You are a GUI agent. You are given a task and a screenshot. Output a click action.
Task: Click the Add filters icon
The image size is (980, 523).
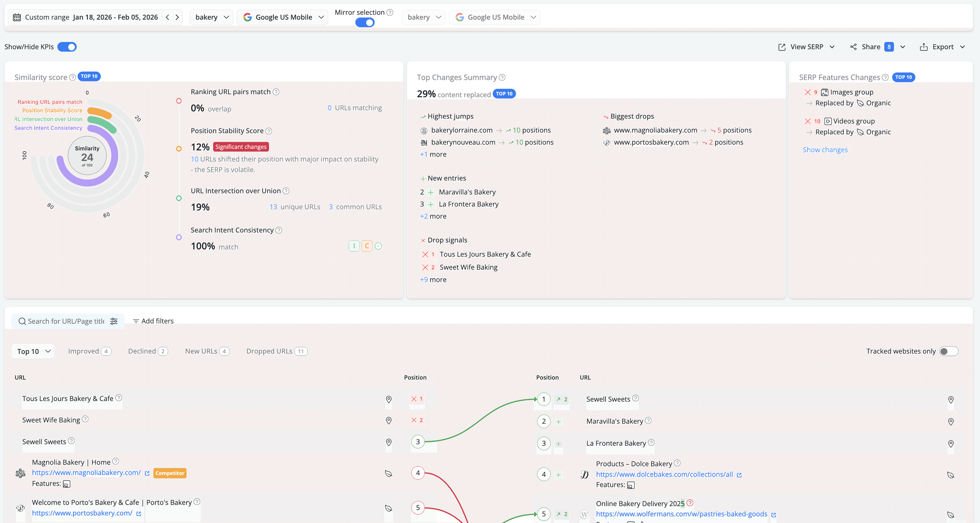136,321
